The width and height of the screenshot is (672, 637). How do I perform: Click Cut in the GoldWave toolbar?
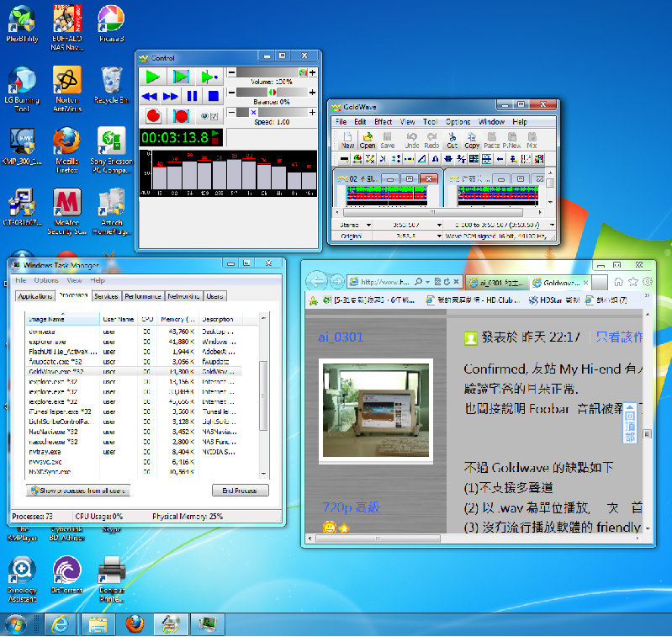click(x=452, y=141)
